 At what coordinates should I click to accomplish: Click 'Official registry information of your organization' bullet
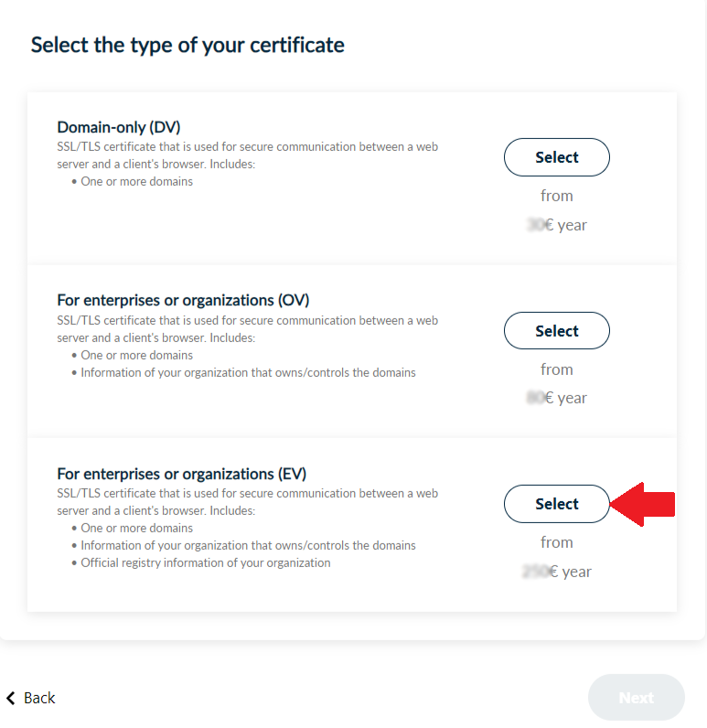205,562
